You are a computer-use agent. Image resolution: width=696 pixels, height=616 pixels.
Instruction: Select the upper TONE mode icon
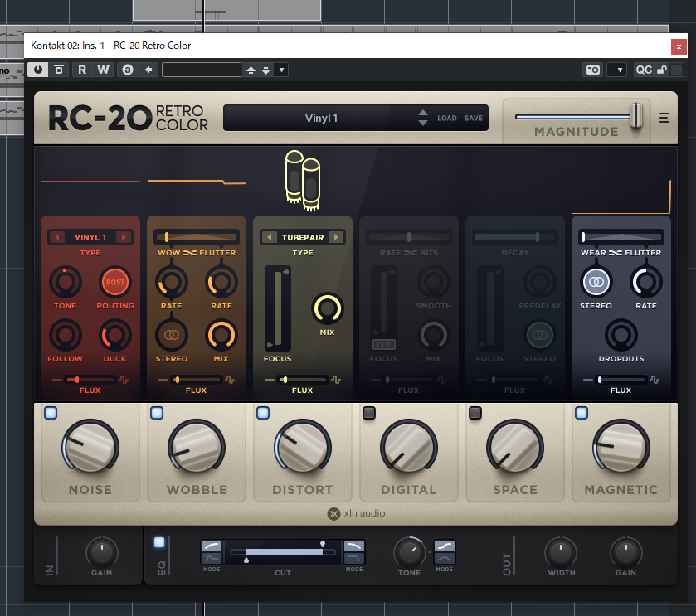click(445, 546)
